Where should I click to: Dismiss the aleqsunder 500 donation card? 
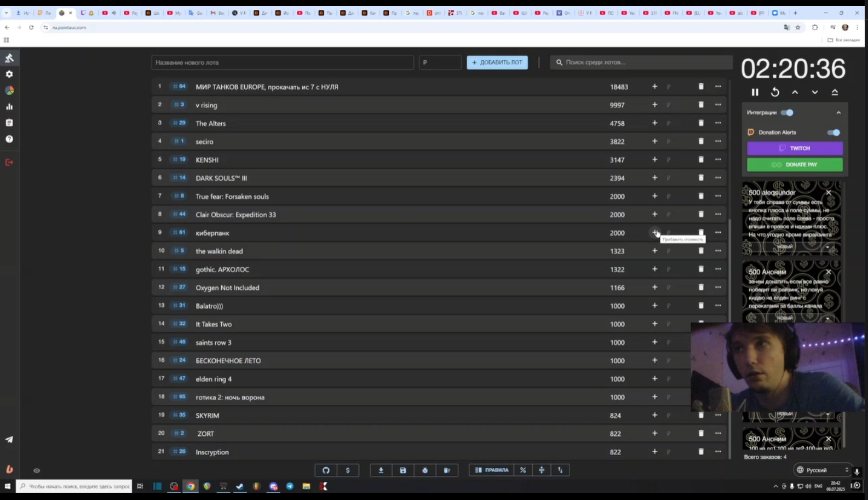point(829,193)
